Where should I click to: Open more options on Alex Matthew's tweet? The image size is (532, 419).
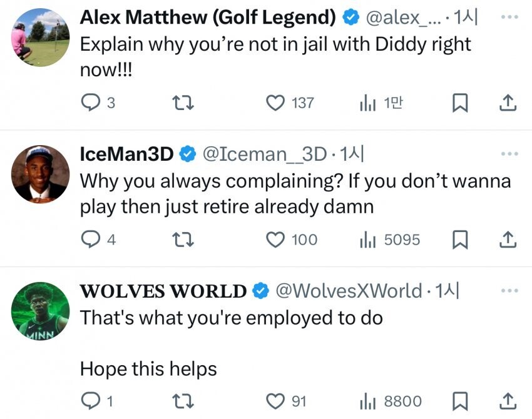click(509, 17)
